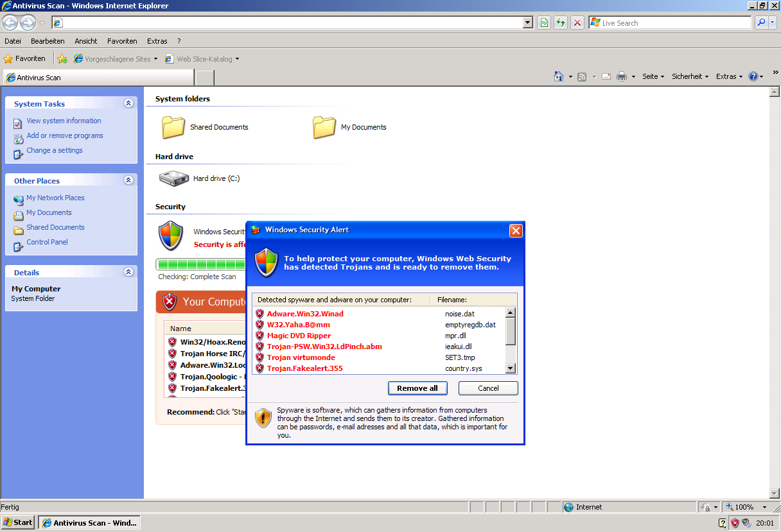The image size is (781, 532).
Task: Click the red Stop loading icon
Action: pos(577,23)
